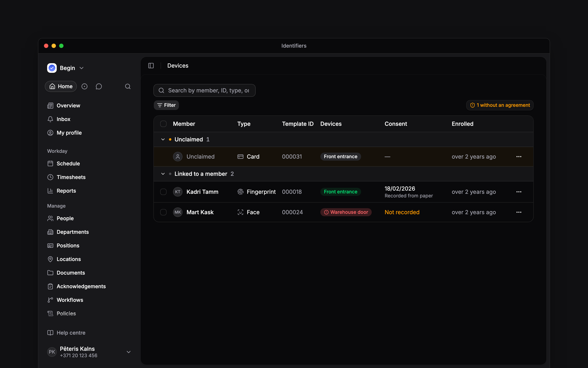Click the Card type icon

(240, 156)
